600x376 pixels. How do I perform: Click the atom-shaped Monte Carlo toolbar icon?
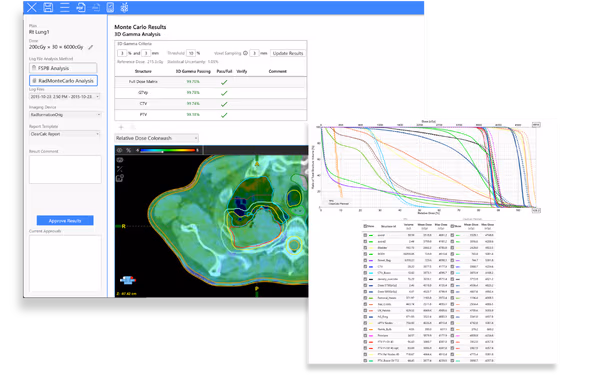(x=124, y=7)
